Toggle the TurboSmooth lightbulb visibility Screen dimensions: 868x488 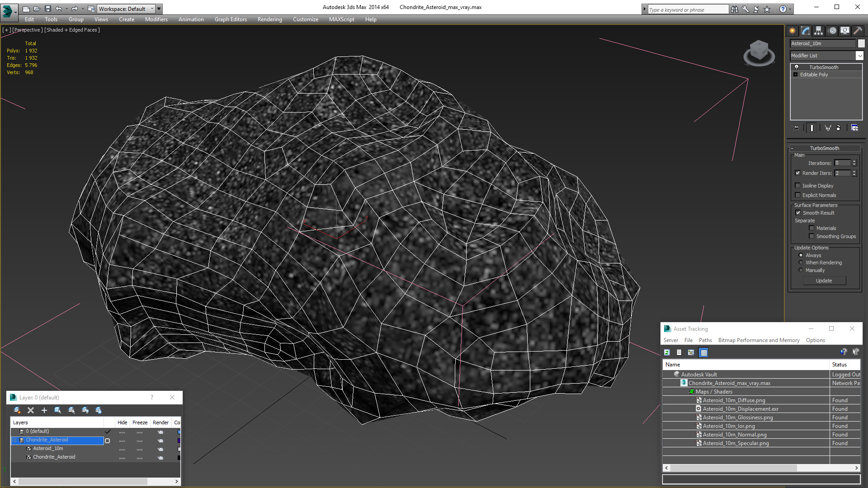[x=797, y=67]
